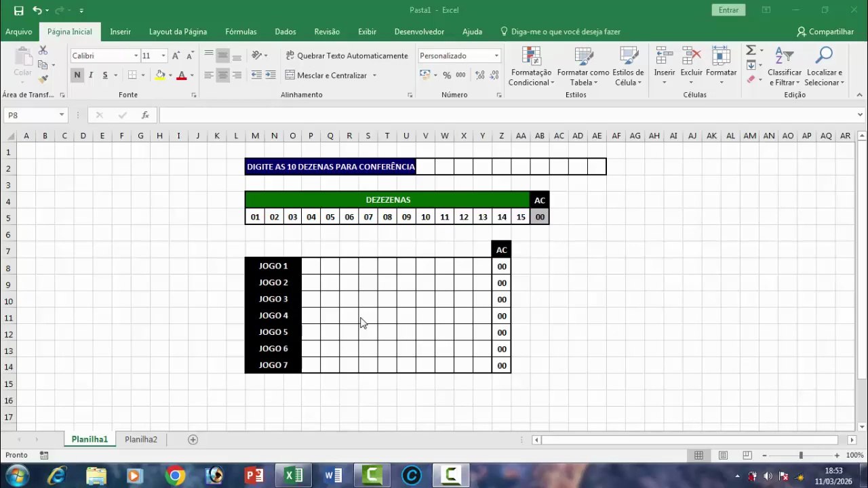This screenshot has height=488, width=868.
Task: Switch to the Planilha2 sheet tab
Action: click(141, 439)
